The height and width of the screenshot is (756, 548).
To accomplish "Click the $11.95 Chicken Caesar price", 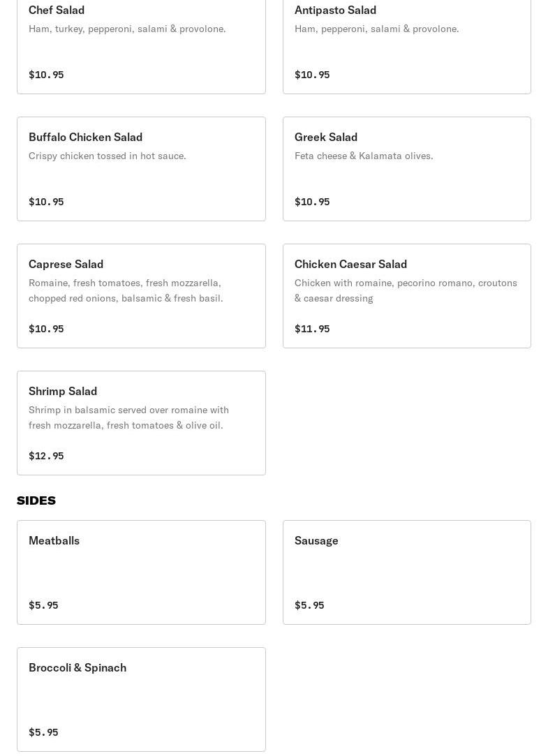I will click(312, 329).
